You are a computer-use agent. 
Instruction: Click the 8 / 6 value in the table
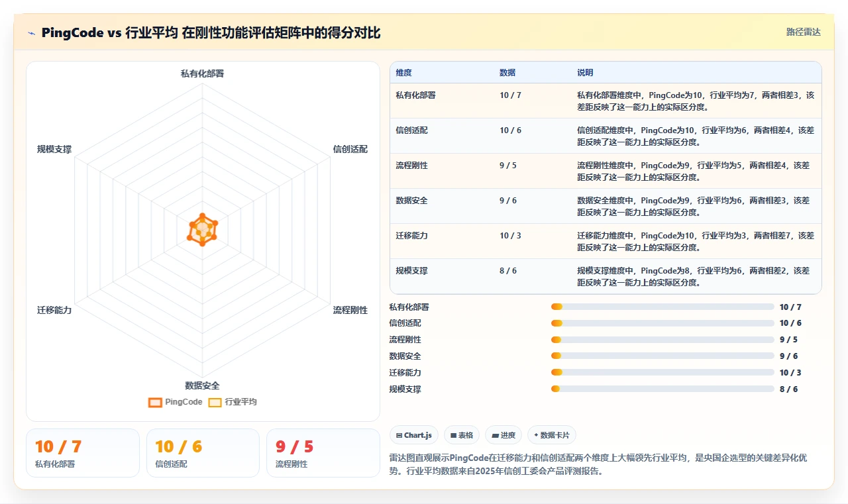(x=509, y=270)
